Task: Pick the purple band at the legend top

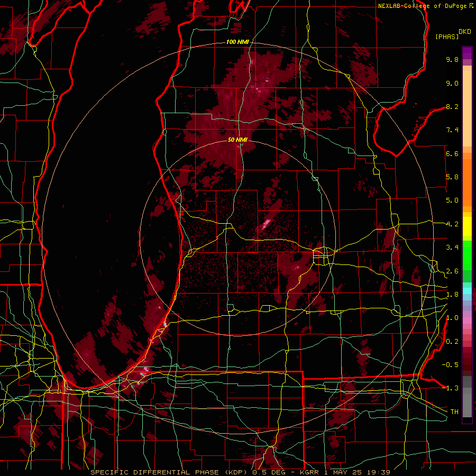Action: coord(467,53)
